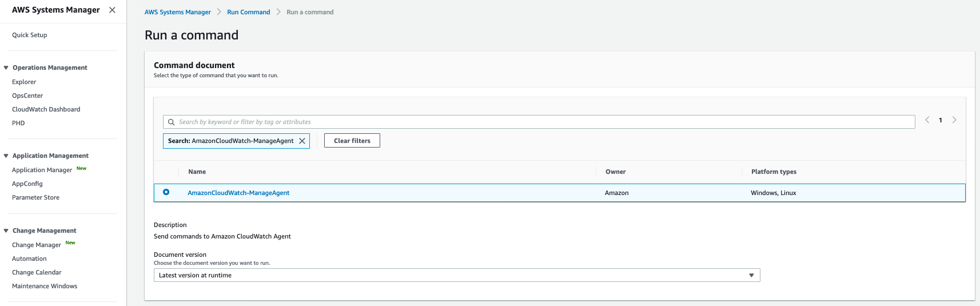Collapse Application Management section
This screenshot has height=306, width=980.
tap(6, 156)
